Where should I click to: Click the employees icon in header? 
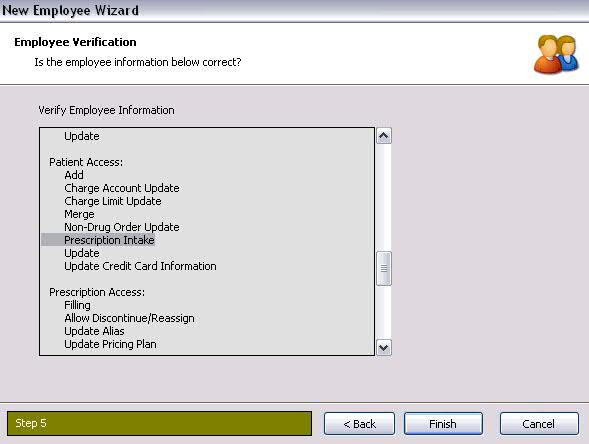[556, 54]
